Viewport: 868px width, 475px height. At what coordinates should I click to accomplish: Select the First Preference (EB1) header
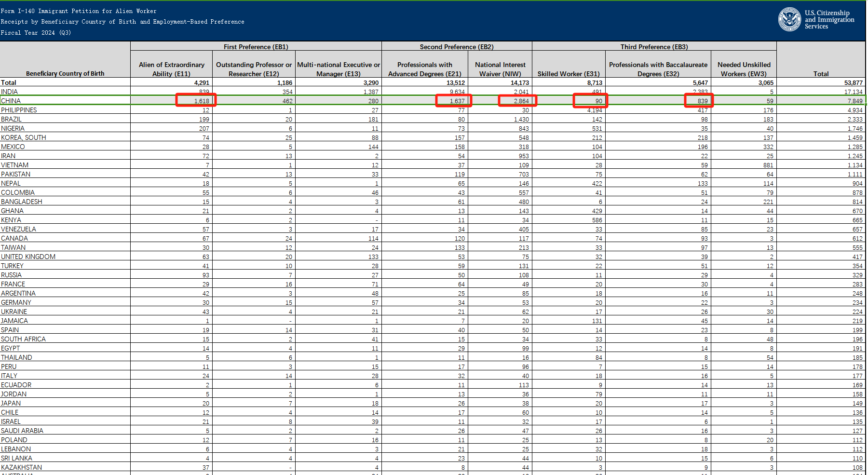[x=256, y=47]
